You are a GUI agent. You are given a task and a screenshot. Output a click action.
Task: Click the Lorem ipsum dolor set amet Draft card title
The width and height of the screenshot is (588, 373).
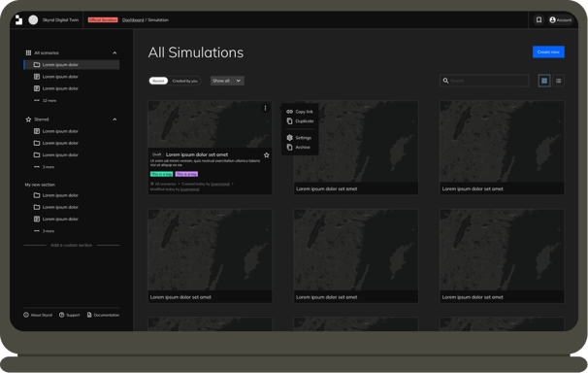[x=197, y=154]
